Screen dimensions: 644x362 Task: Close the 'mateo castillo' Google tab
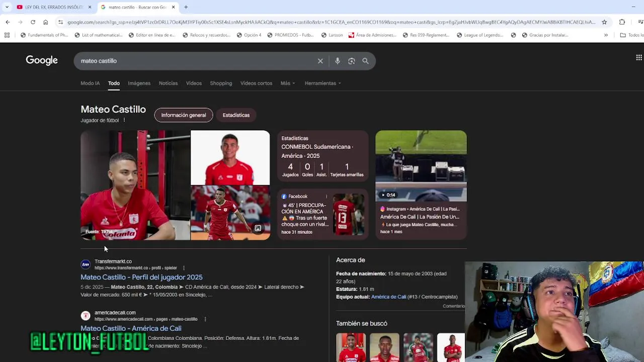(x=173, y=7)
